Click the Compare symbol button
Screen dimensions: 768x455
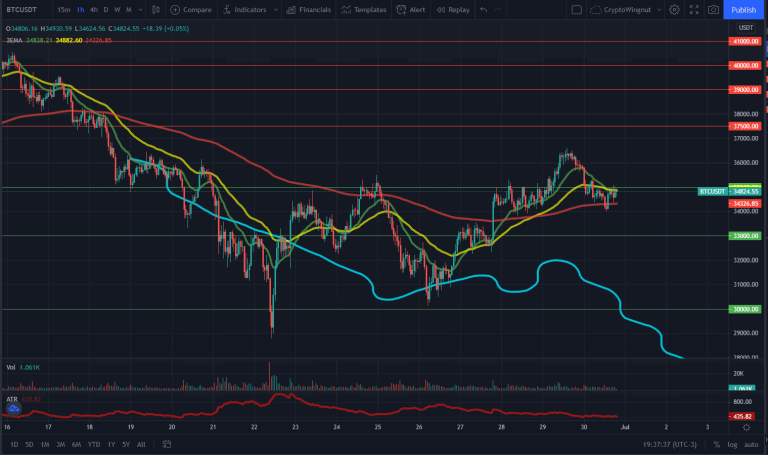[191, 9]
